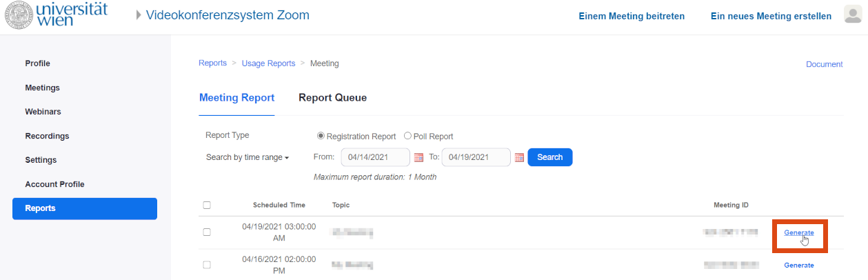Click the Universität Wien logo
The image size is (868, 280).
click(x=55, y=15)
